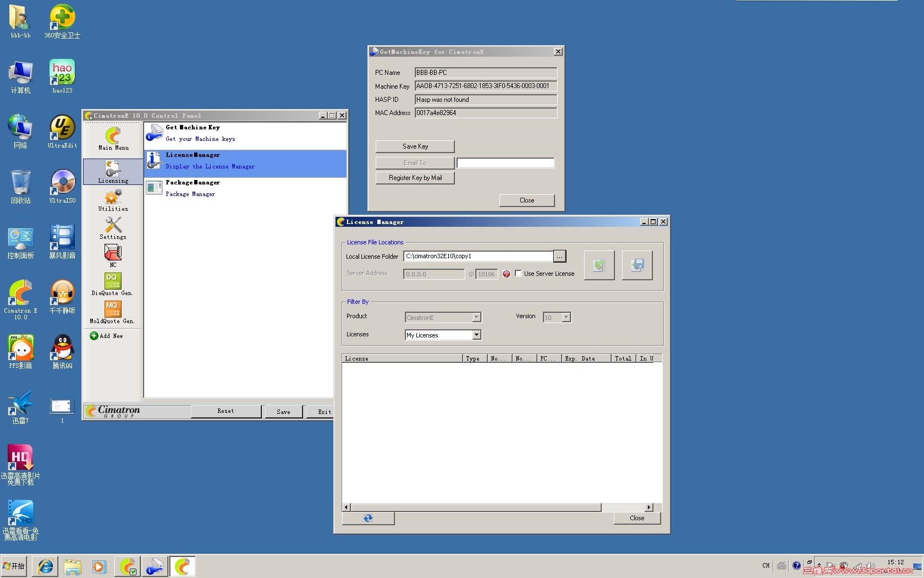Open the 暴风影音 desktop shortcut
The width and height of the screenshot is (924, 578).
(x=62, y=242)
